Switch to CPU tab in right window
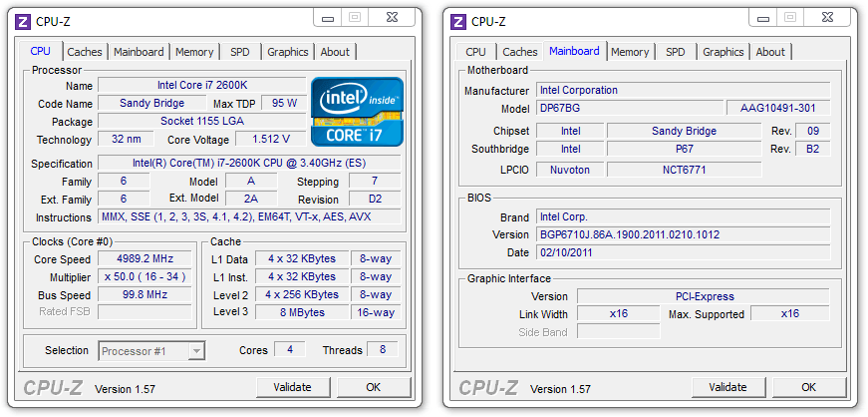868x417 pixels. (475, 52)
